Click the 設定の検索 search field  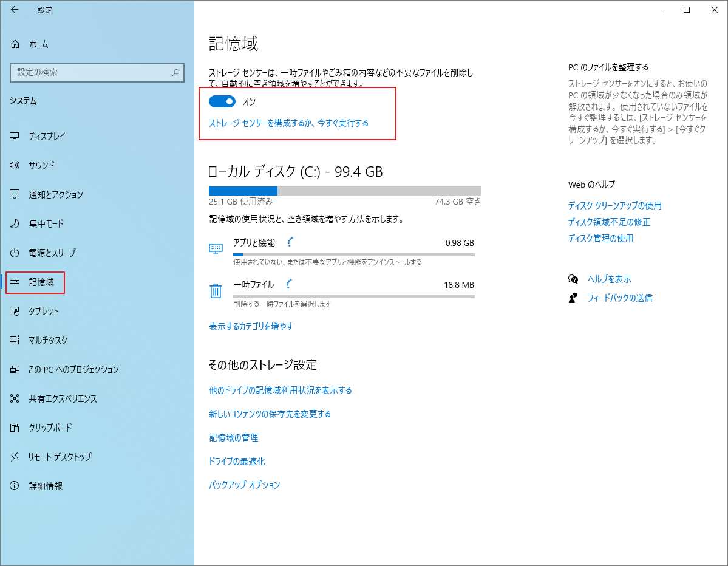[x=97, y=72]
